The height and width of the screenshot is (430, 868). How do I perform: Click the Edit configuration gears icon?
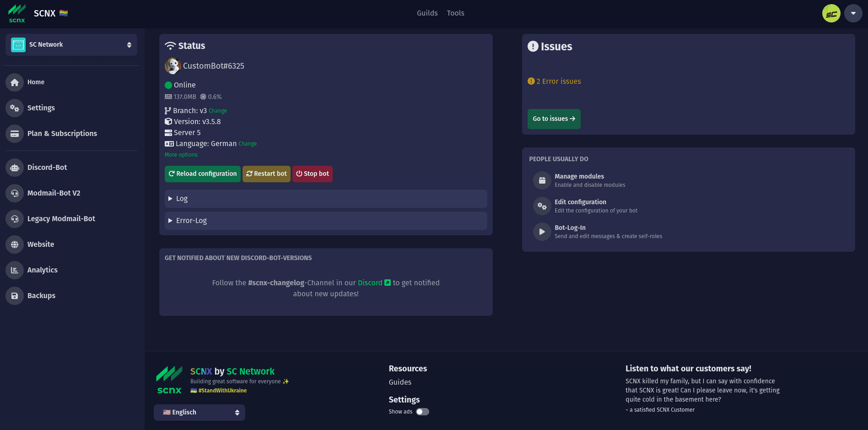[542, 206]
